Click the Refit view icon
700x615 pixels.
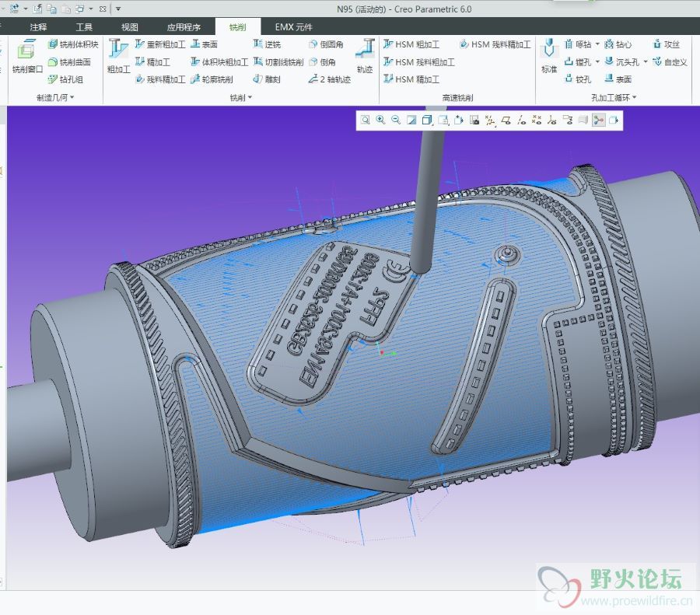pos(366,120)
